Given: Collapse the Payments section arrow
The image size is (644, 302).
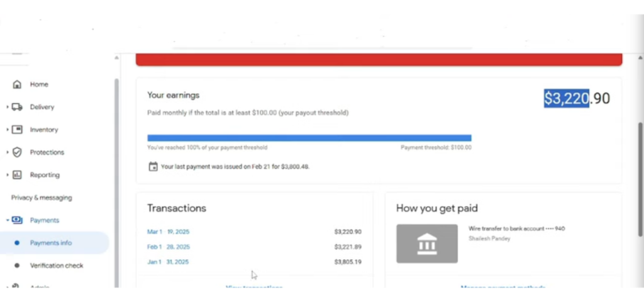Looking at the screenshot, I should coord(8,220).
